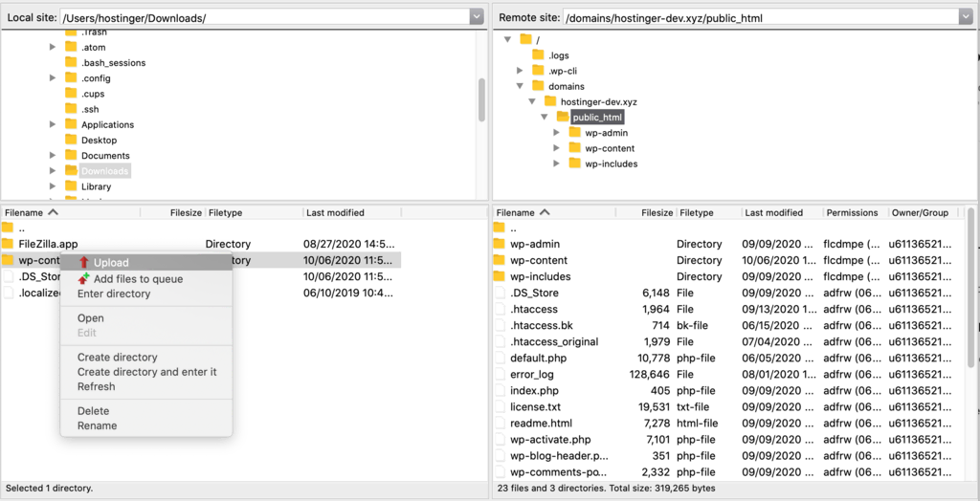Click the red Upload arrow icon
This screenshot has height=501, width=980.
(84, 263)
